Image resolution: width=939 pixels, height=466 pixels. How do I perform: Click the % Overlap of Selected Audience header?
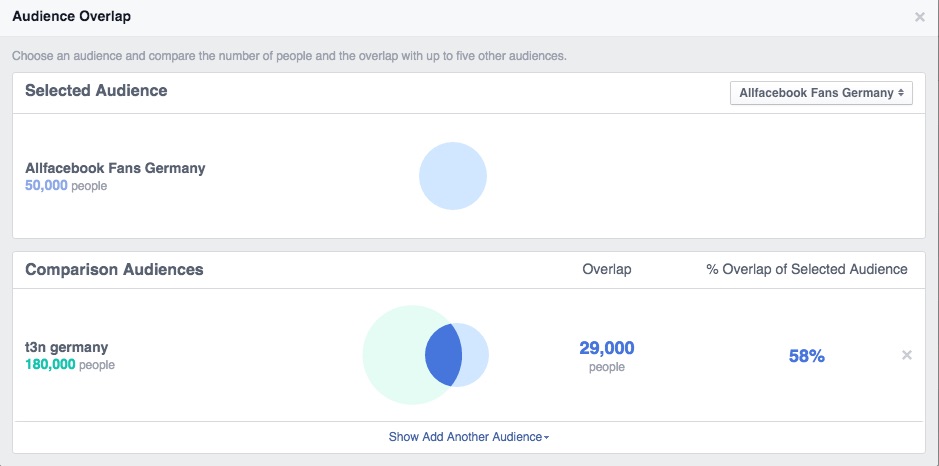pos(807,270)
